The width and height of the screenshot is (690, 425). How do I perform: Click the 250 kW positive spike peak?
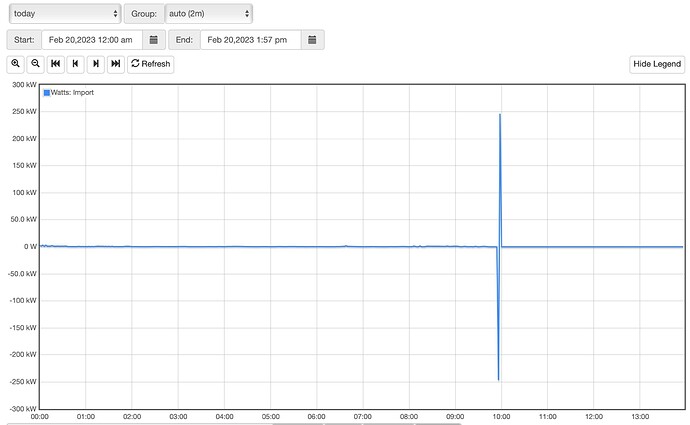(x=500, y=114)
